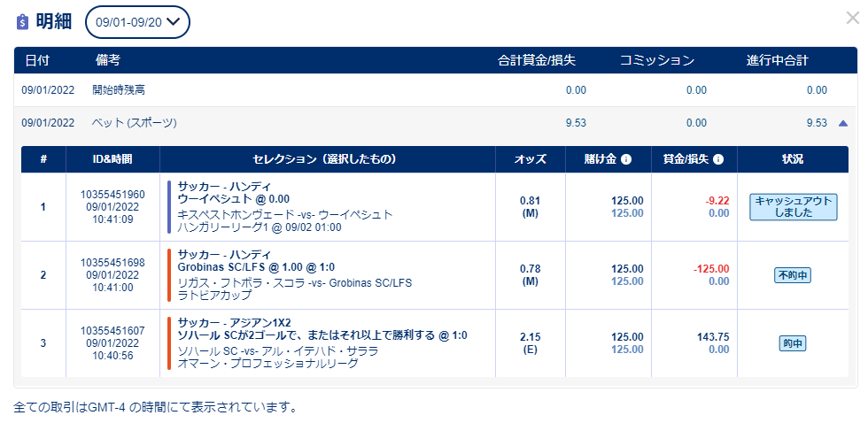Click the info icon next to 賞金/損失
This screenshot has height=423, width=868.
click(x=718, y=160)
